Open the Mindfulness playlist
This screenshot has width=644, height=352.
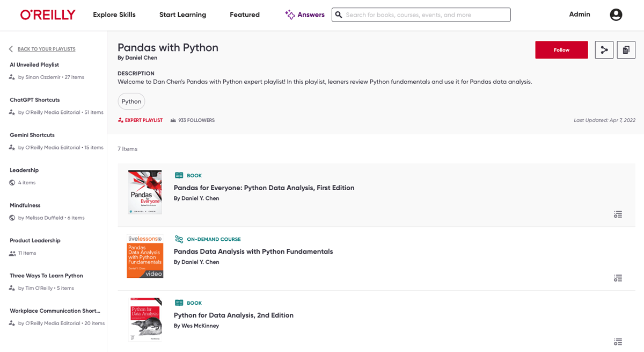25,205
